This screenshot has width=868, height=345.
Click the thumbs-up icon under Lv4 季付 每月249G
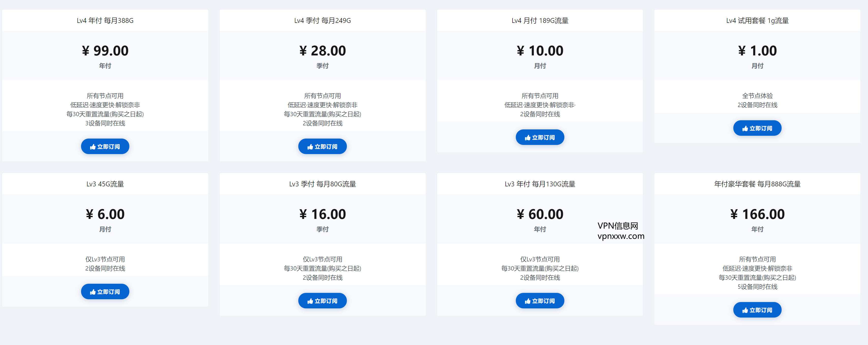click(310, 147)
